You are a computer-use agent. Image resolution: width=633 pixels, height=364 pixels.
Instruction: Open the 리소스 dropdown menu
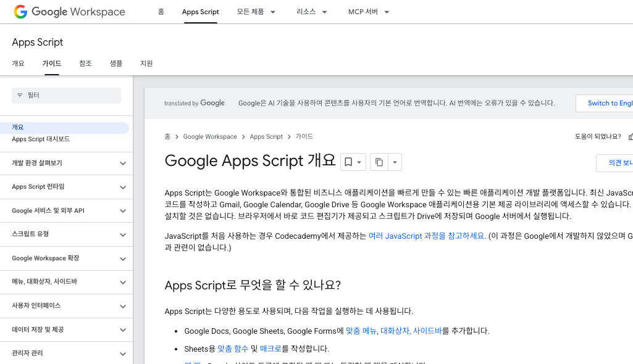coord(311,12)
